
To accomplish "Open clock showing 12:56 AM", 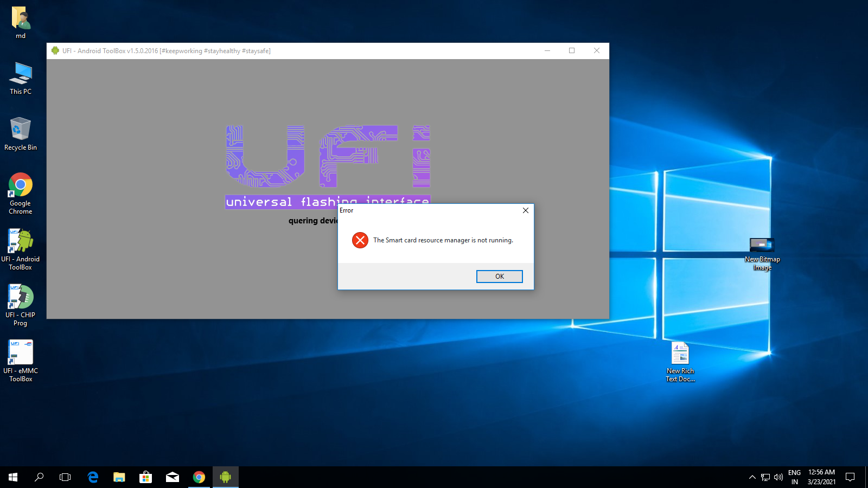I will click(821, 477).
